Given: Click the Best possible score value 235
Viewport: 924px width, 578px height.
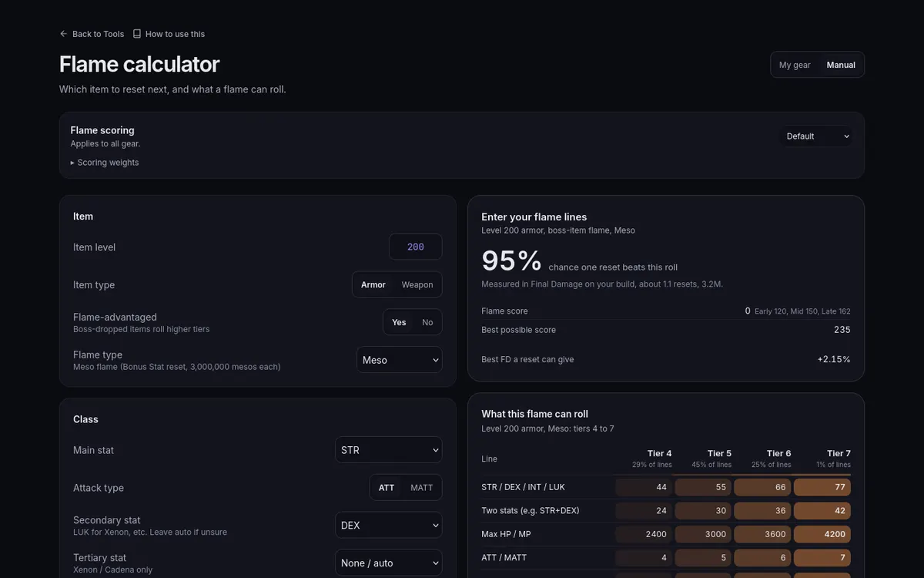Looking at the screenshot, I should (x=842, y=330).
